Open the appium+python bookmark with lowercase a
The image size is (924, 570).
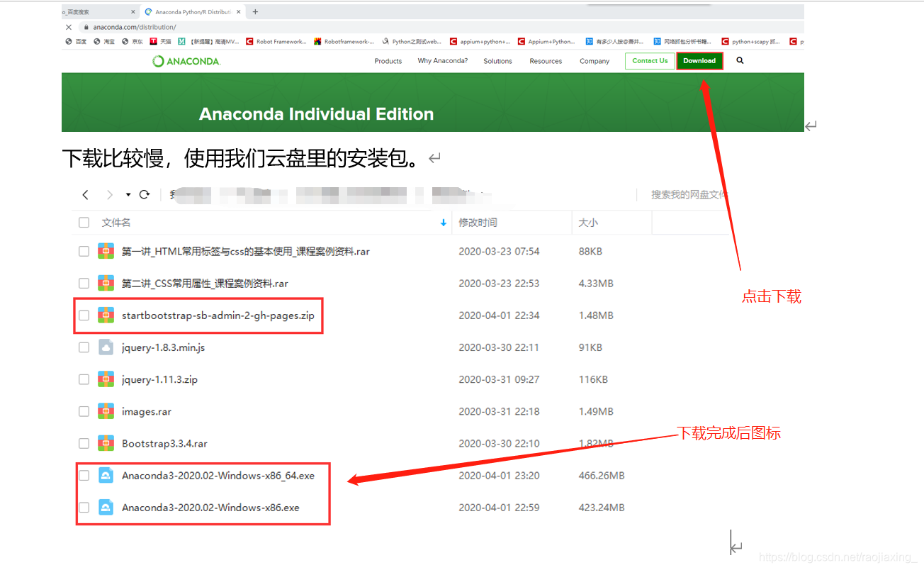[x=480, y=42]
